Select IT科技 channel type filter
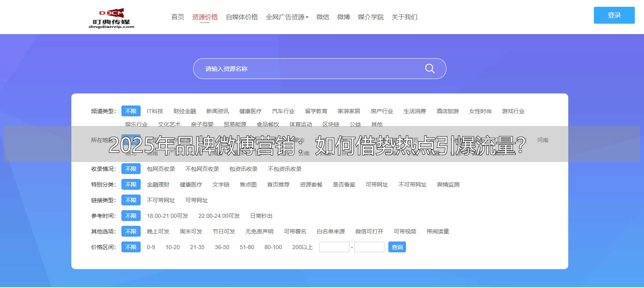 click(x=155, y=111)
